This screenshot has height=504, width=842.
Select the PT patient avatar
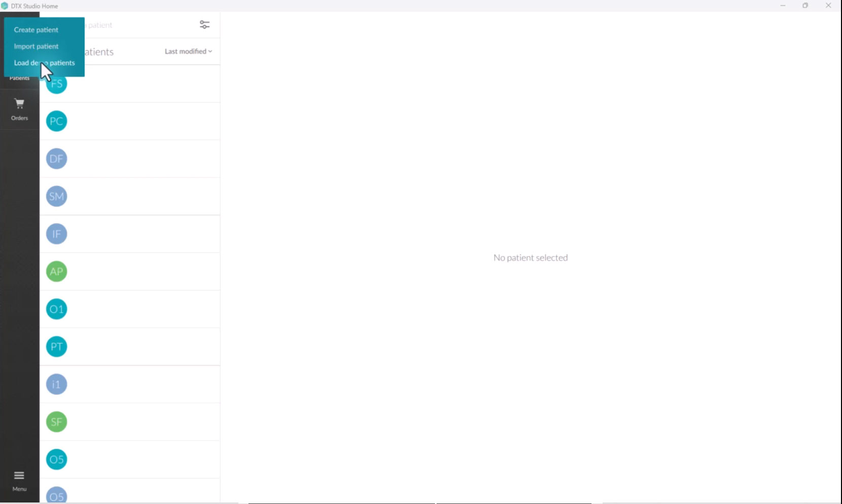56,346
